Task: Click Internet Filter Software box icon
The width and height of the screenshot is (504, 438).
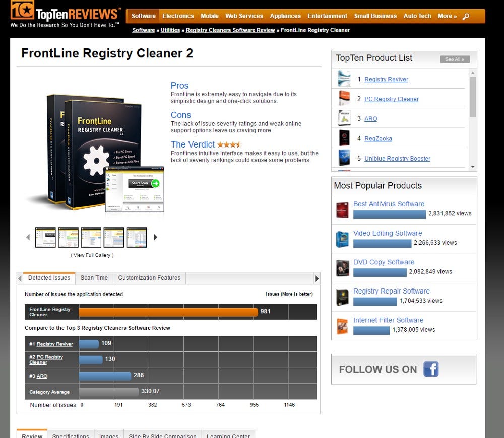Action: pos(342,326)
